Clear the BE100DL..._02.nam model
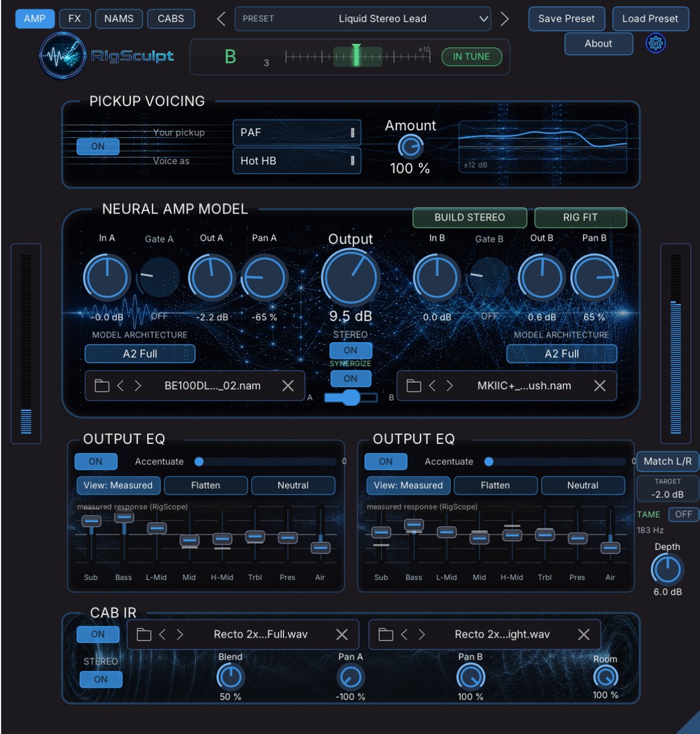Screen dimensions: 700x734 (288, 385)
